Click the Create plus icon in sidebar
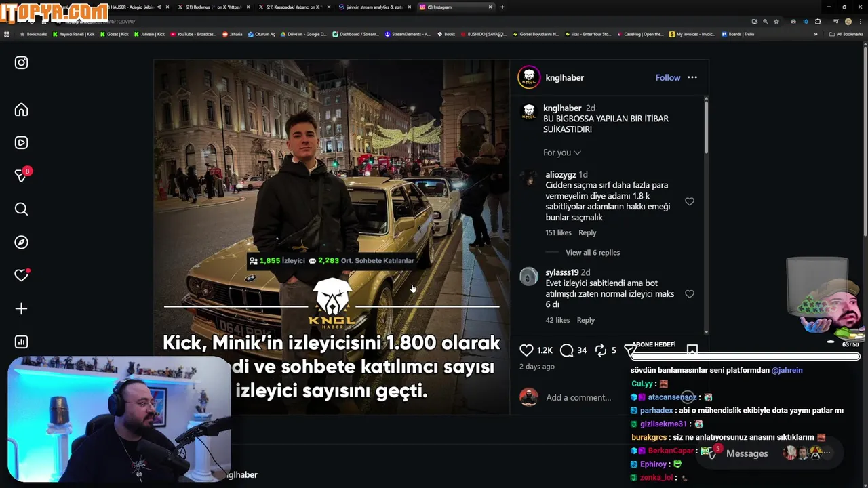The image size is (868, 488). tap(21, 309)
